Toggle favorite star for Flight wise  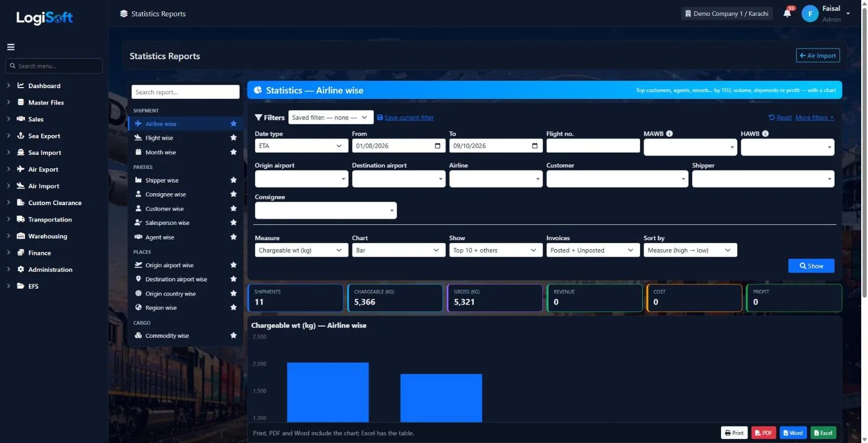[x=234, y=138]
